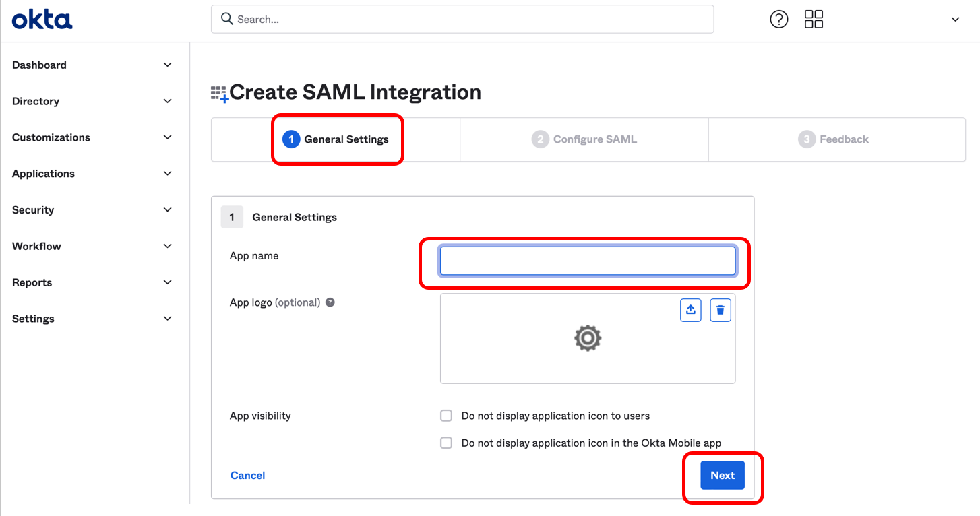The height and width of the screenshot is (516, 980).
Task: Click into the top Search box
Action: point(462,20)
